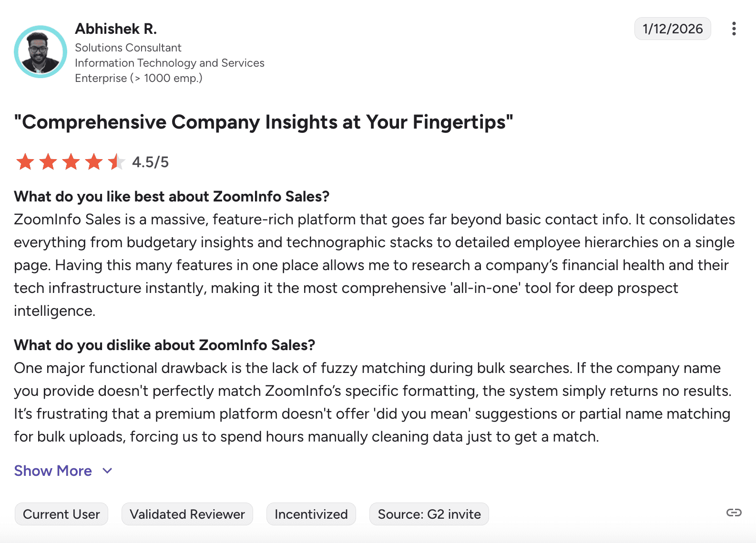Open the three-dot review options menu

point(734,29)
